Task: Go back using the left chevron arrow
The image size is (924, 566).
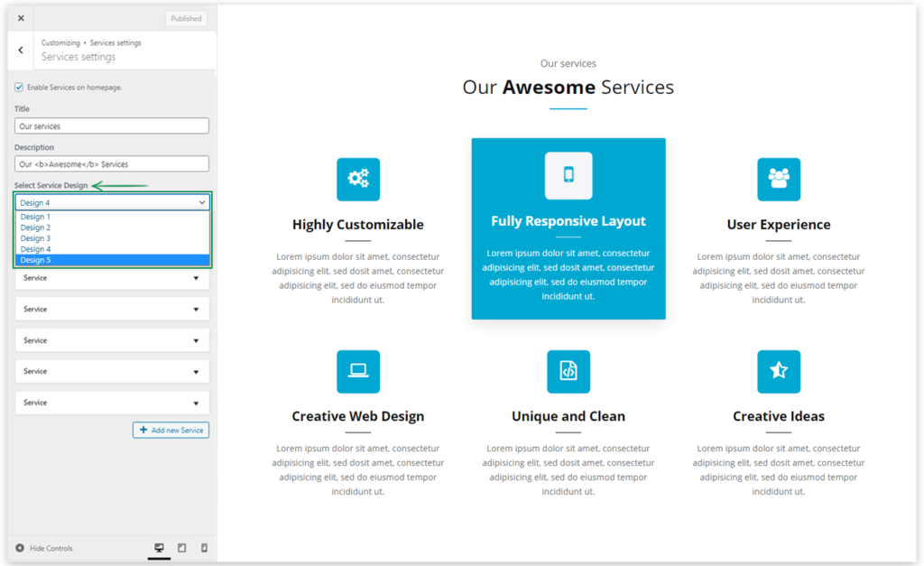Action: tap(21, 51)
